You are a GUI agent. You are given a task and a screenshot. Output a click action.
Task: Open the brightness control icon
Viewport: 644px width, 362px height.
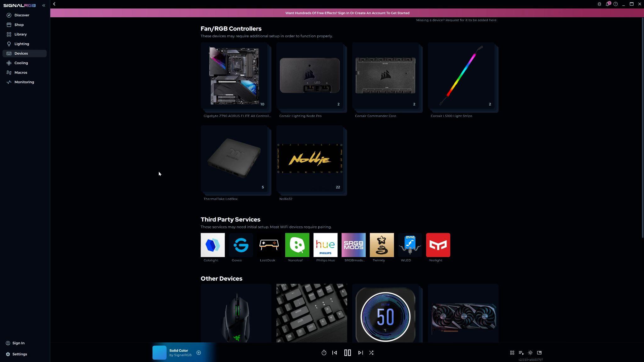pos(530,353)
